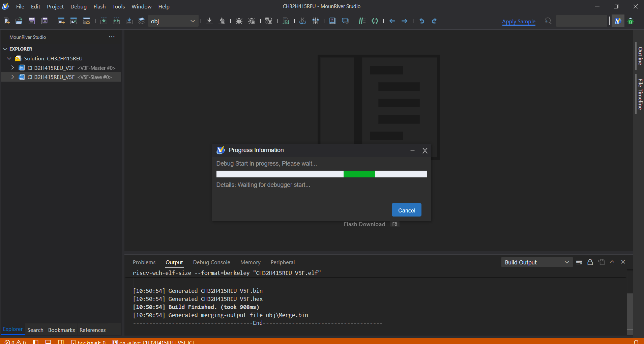644x344 pixels.
Task: Navigate back with the left arrow
Action: tap(392, 21)
